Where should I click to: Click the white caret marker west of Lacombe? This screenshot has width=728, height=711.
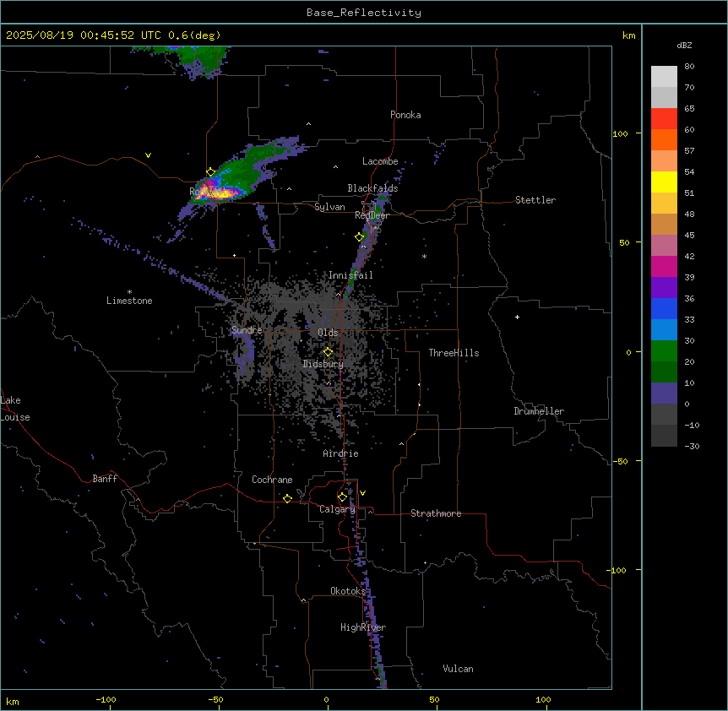pyautogui.click(x=335, y=167)
